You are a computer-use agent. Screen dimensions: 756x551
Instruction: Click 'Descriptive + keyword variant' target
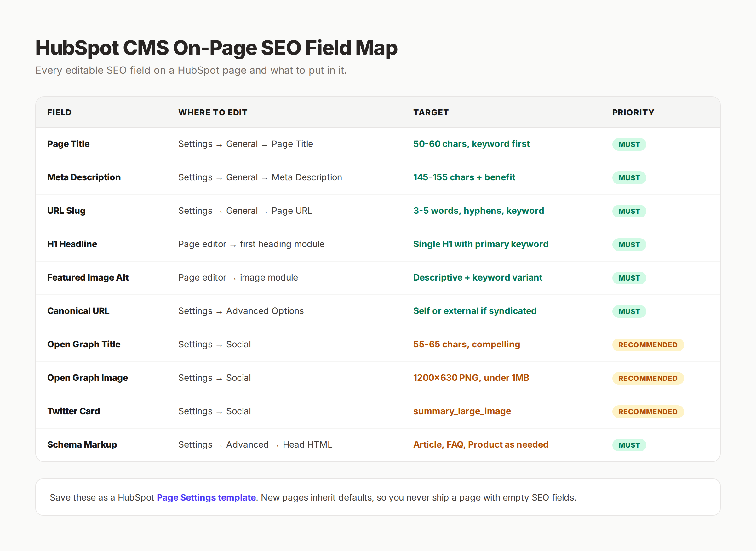478,277
